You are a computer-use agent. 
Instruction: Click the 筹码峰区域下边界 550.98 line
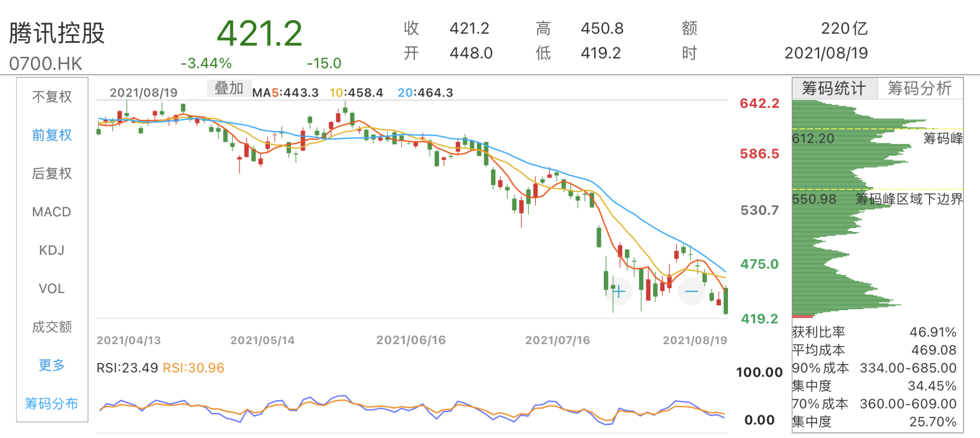click(878, 189)
